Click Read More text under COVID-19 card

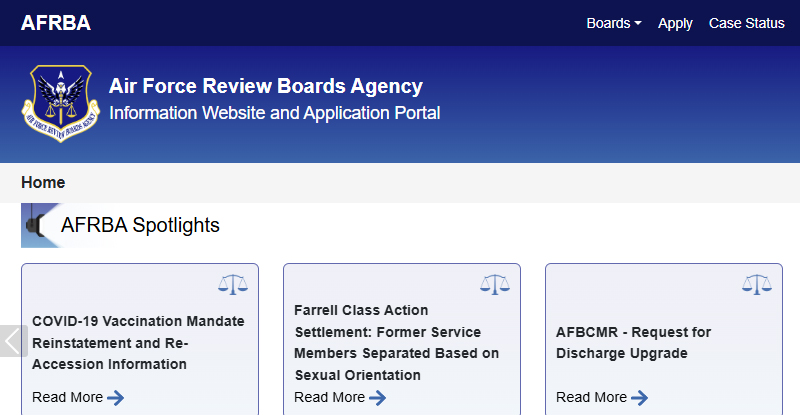(x=67, y=397)
